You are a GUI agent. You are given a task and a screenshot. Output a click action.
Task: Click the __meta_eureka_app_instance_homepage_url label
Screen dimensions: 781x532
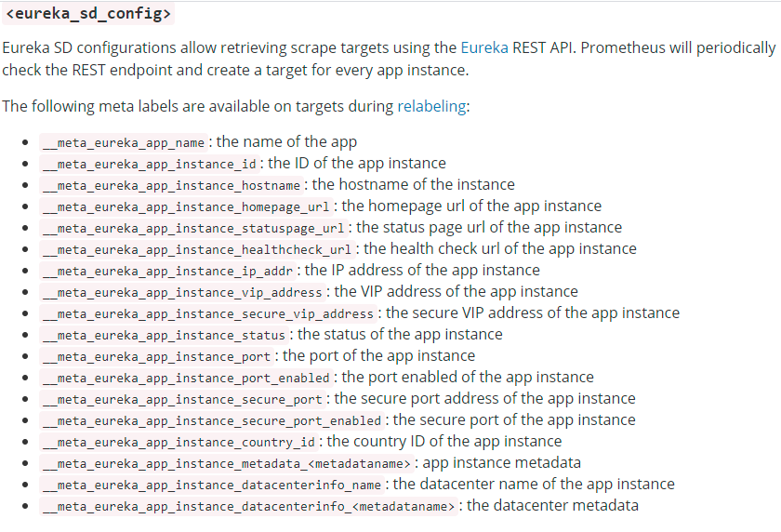[x=186, y=206]
